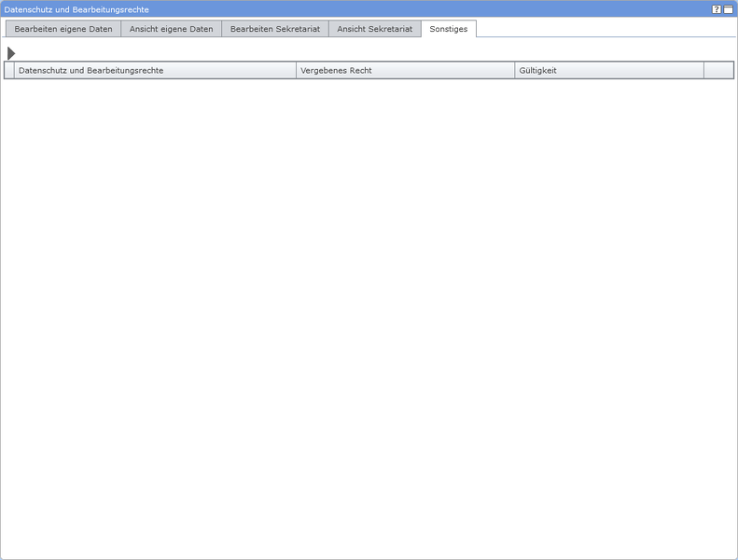The width and height of the screenshot is (738, 560).
Task: Open the help question mark icon
Action: click(717, 9)
